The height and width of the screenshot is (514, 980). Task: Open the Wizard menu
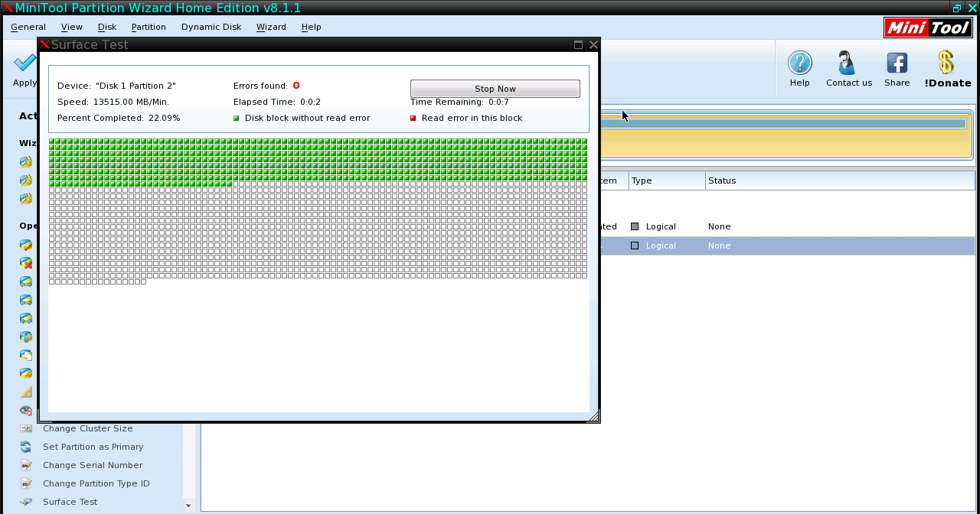[271, 27]
